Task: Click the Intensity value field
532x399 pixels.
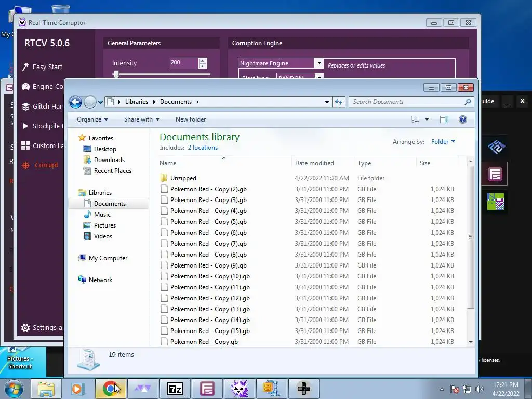Action: (x=184, y=63)
